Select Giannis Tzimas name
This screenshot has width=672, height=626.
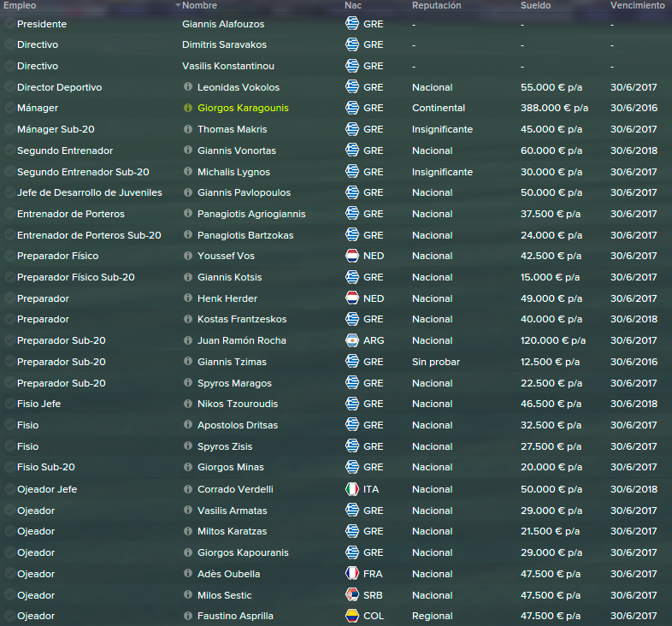[x=232, y=362]
